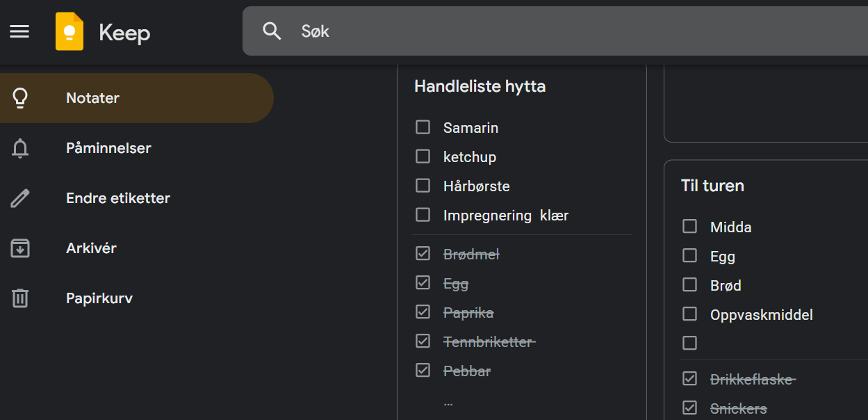Open the Til turen note title
Image resolution: width=868 pixels, height=420 pixels.
click(712, 186)
